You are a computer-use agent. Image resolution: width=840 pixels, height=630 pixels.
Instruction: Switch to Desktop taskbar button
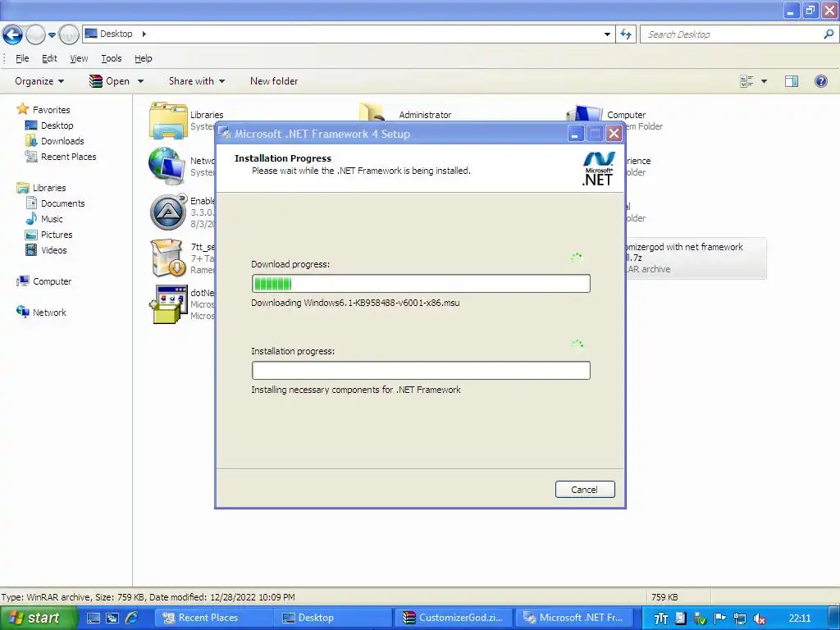click(334, 618)
